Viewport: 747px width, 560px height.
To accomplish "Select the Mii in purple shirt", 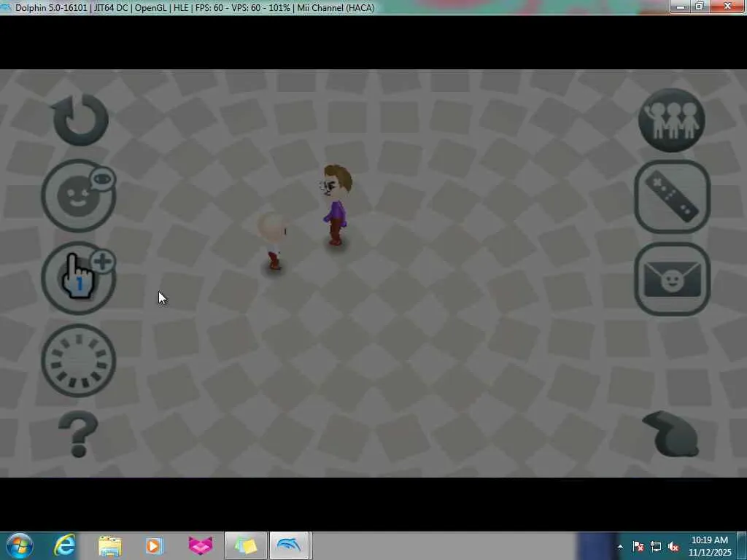I will click(x=337, y=205).
